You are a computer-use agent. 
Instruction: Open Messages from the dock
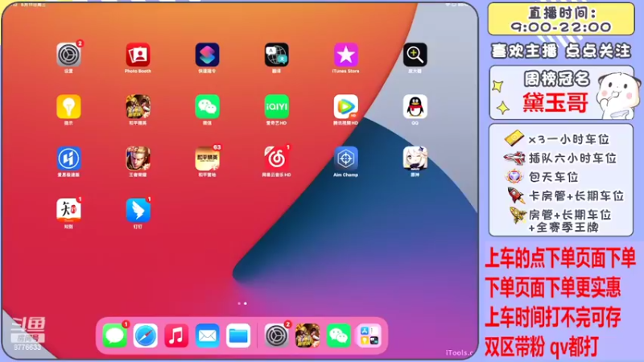(x=114, y=335)
